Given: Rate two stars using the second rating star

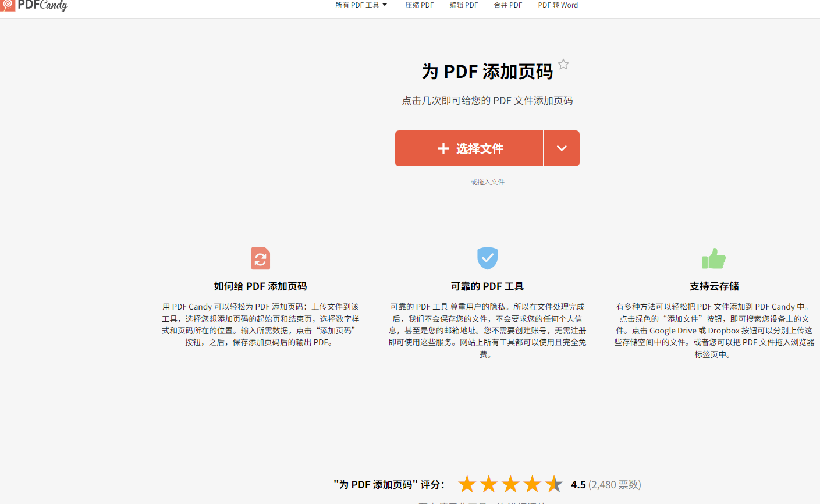Looking at the screenshot, I should (489, 484).
